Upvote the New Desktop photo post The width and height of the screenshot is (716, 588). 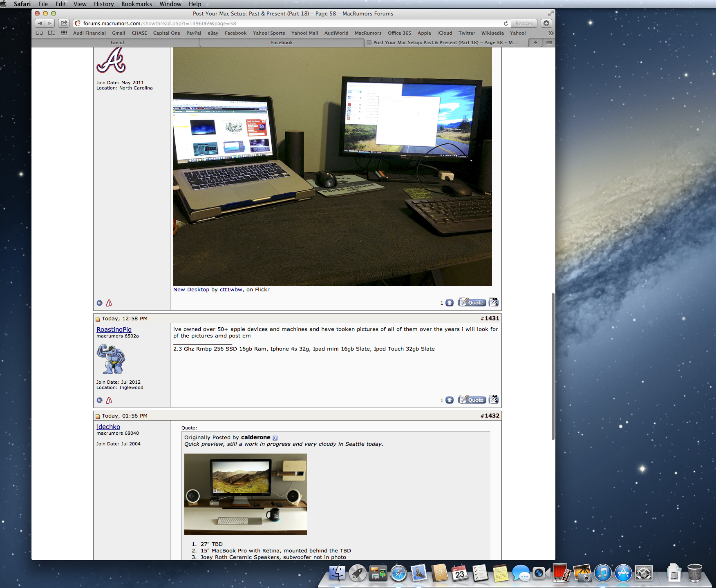tap(450, 303)
